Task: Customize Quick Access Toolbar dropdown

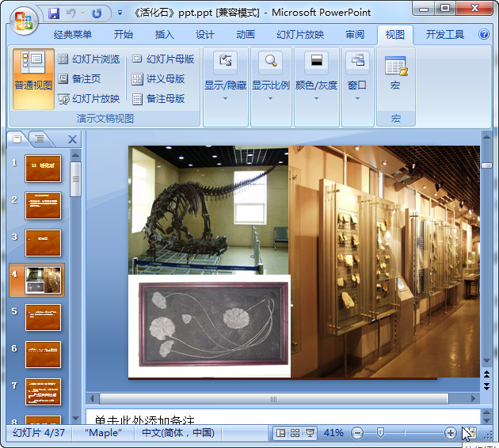Action: [x=120, y=13]
